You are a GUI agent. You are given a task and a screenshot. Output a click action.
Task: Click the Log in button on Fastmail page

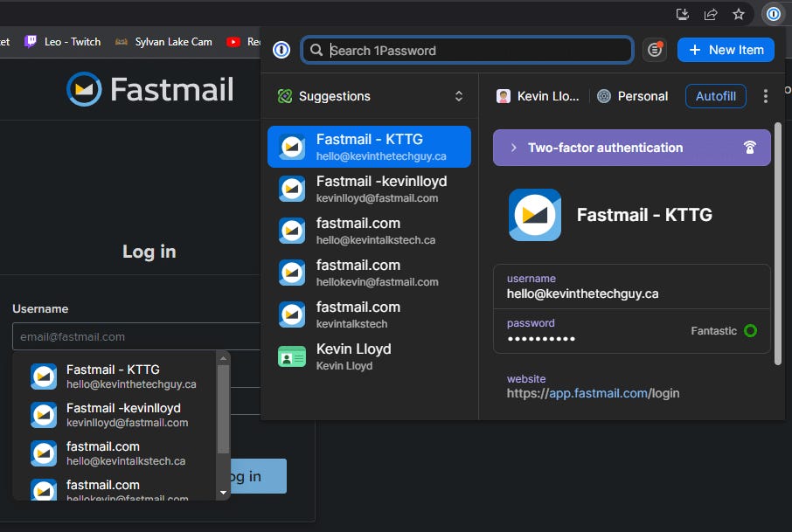[x=259, y=476]
